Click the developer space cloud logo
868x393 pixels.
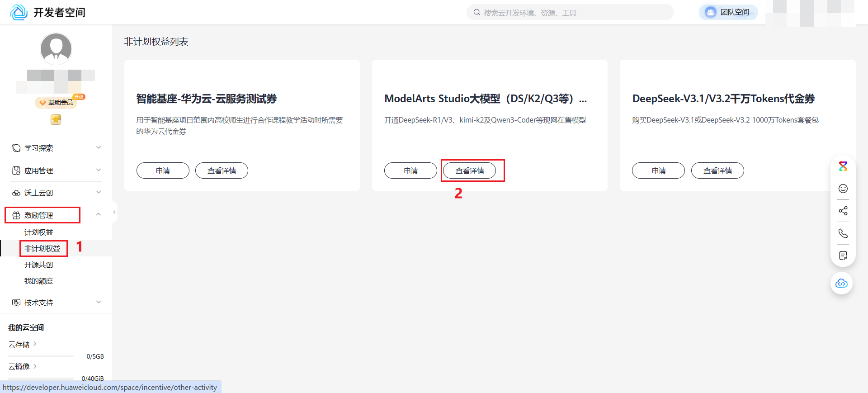pos(19,12)
